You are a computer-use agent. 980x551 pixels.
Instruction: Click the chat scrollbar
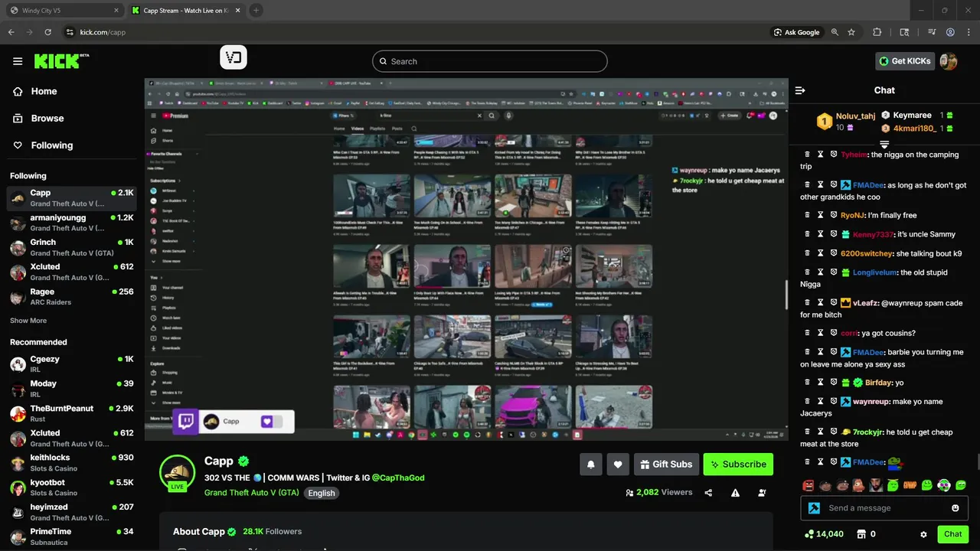[x=977, y=463]
